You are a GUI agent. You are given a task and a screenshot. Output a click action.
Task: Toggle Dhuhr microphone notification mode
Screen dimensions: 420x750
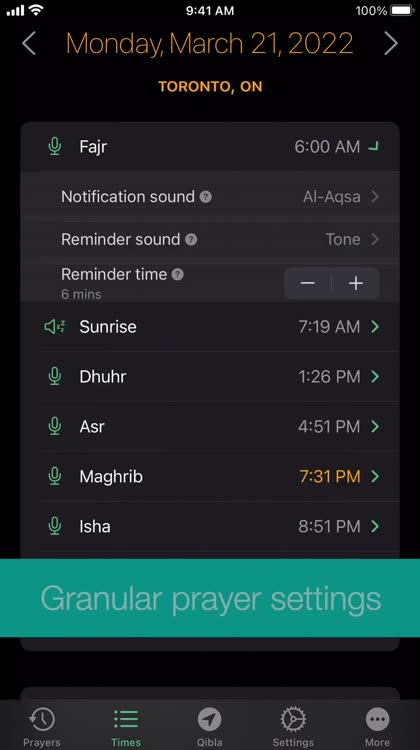(55, 376)
